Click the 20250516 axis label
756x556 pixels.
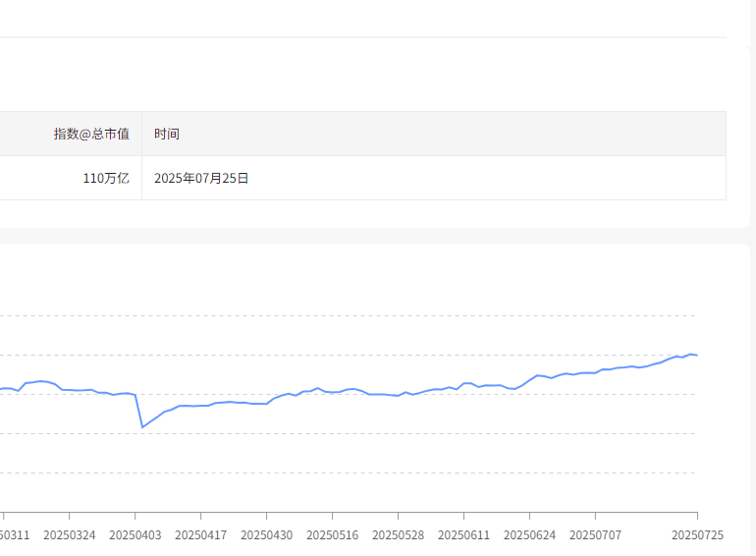[x=332, y=535]
